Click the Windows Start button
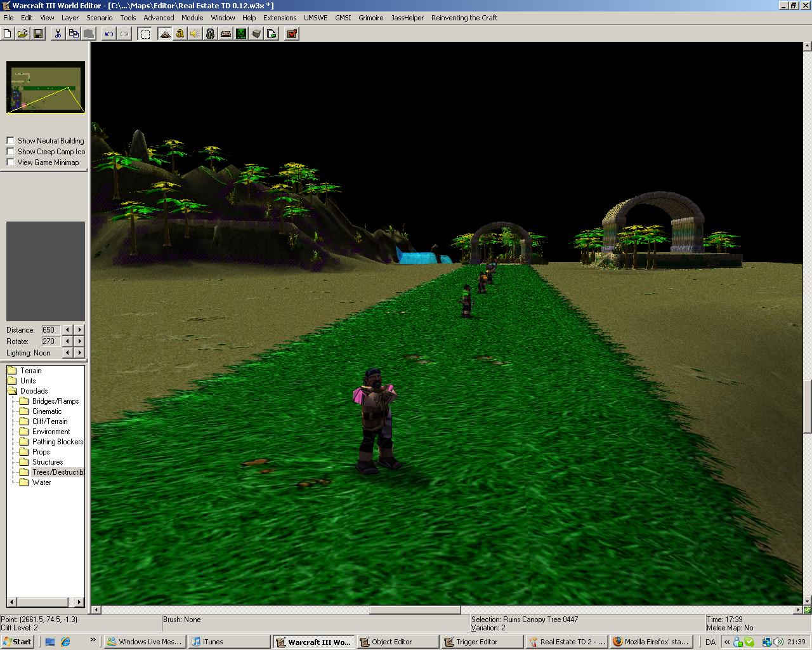Image resolution: width=812 pixels, height=650 pixels. (17, 642)
